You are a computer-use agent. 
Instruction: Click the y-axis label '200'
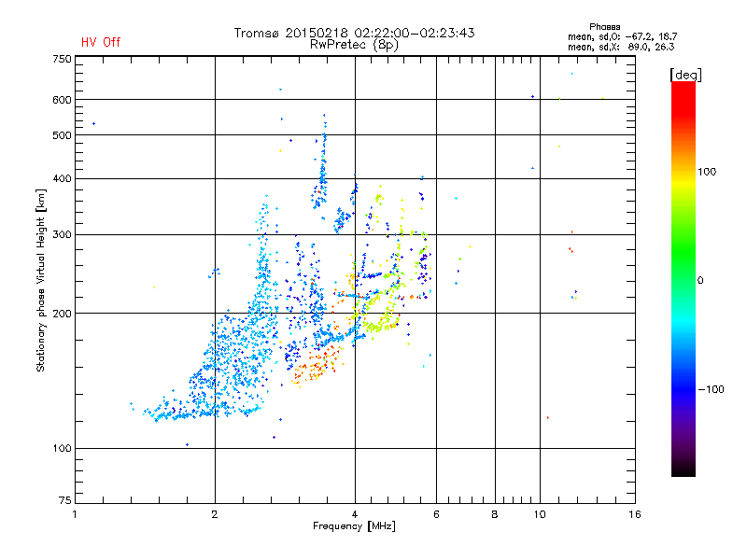click(x=62, y=314)
